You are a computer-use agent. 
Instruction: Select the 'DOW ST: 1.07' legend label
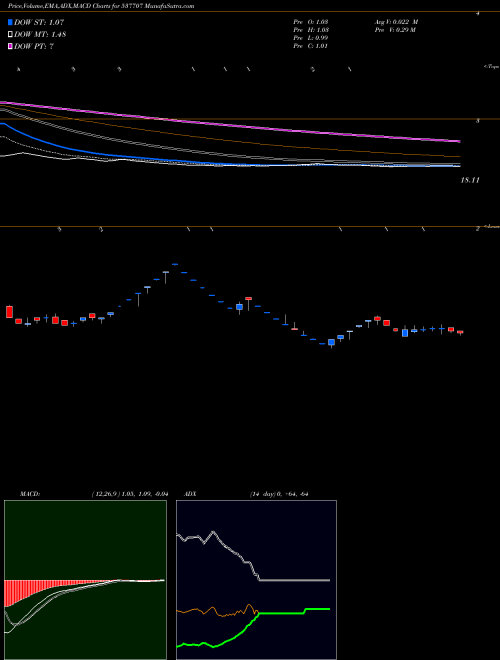pyautogui.click(x=39, y=22)
